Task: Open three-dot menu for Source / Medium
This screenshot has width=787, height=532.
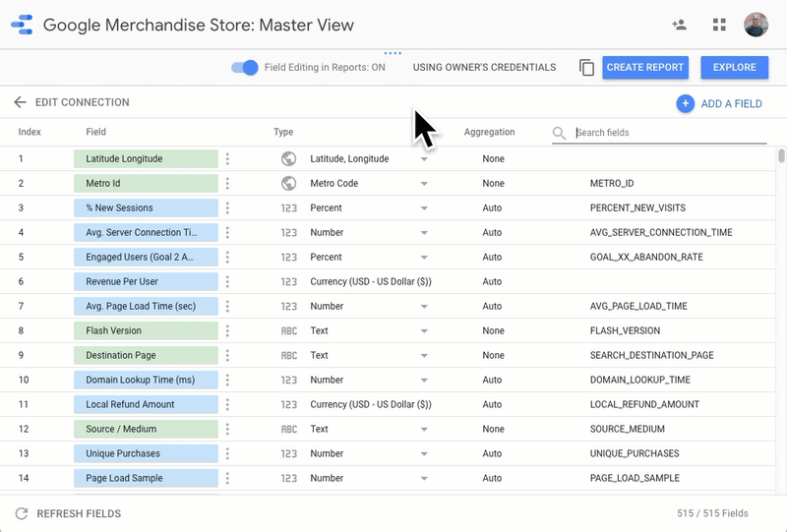Action: click(227, 429)
